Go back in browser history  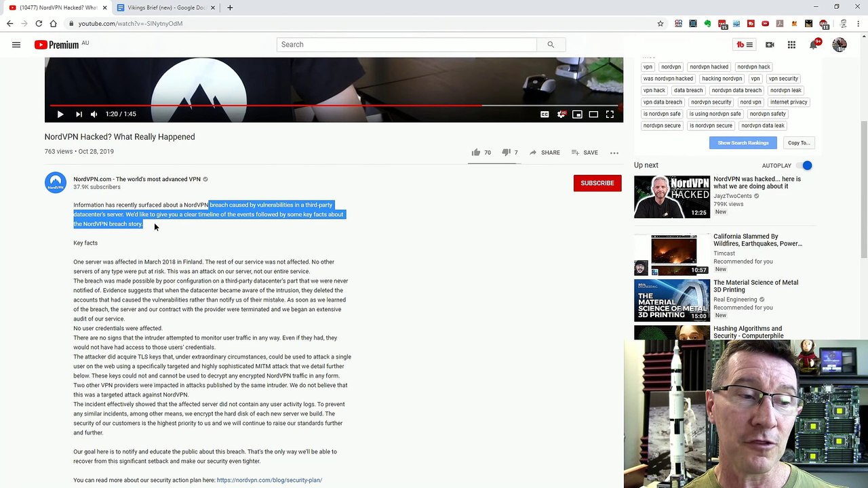[x=9, y=24]
